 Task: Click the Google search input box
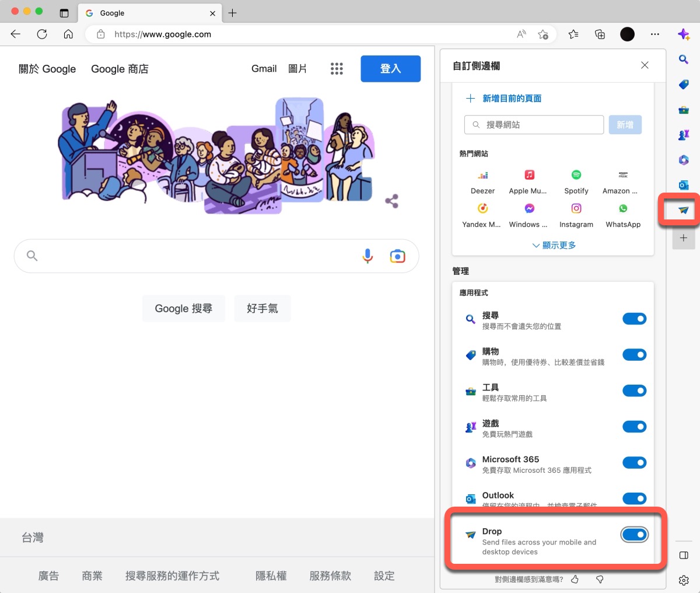[216, 256]
